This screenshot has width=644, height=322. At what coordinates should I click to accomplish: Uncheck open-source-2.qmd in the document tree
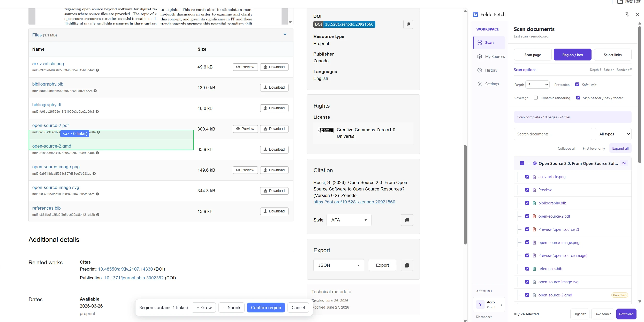click(x=527, y=295)
